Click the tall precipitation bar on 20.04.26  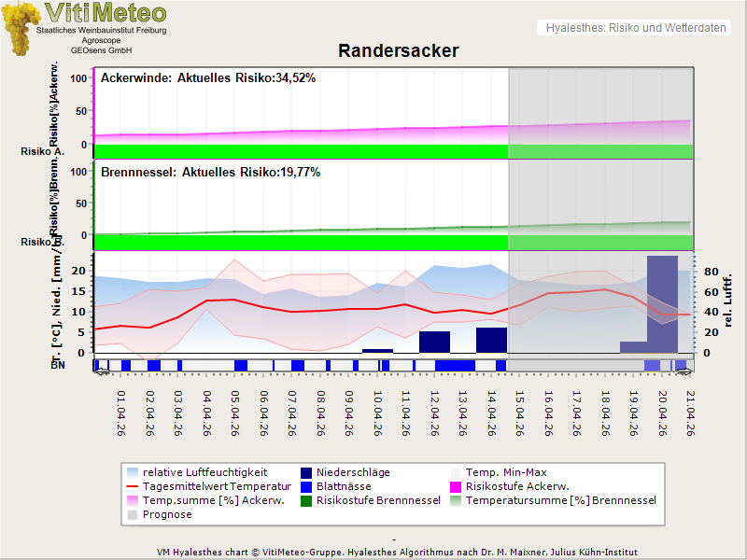point(662,303)
